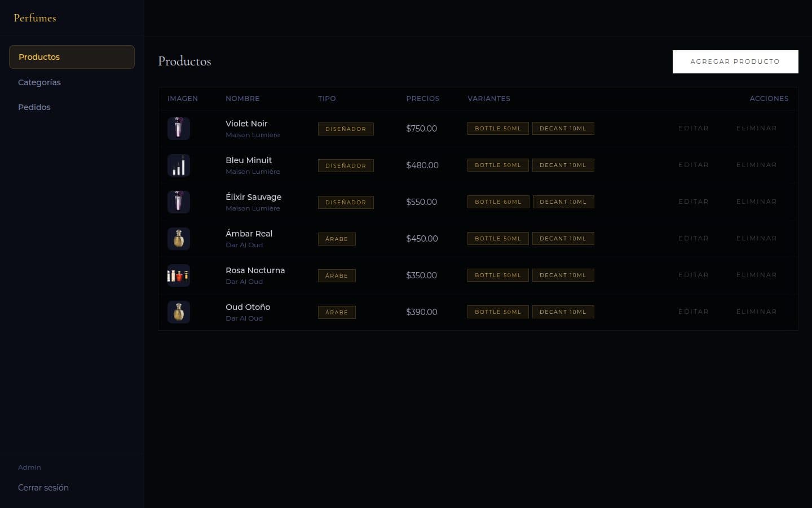Edit the Élixir Sauvage product
This screenshot has height=508, width=812.
(x=694, y=202)
